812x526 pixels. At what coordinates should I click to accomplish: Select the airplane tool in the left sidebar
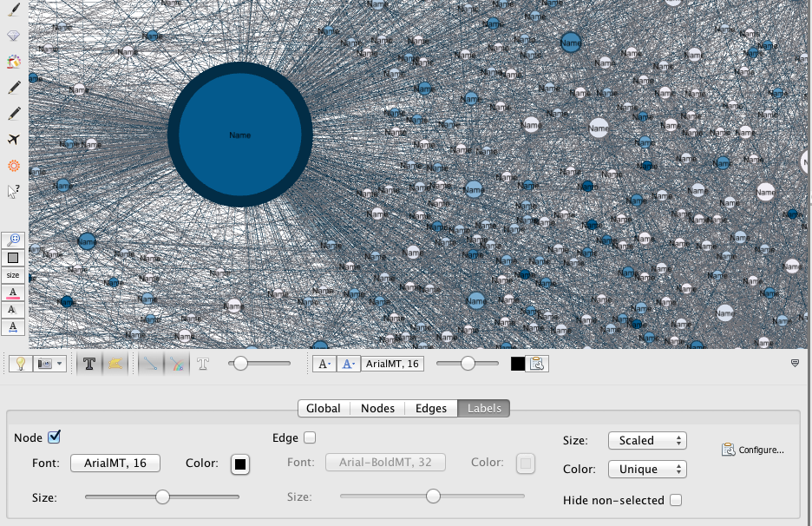coord(12,139)
